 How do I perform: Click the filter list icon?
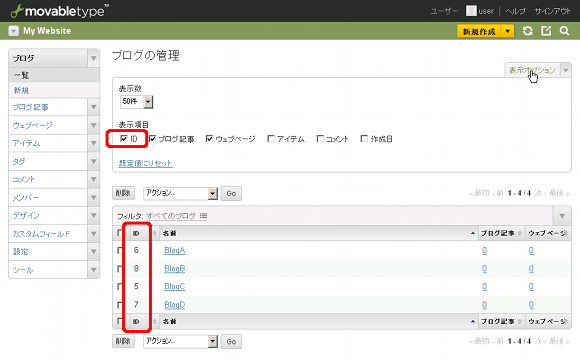(203, 216)
